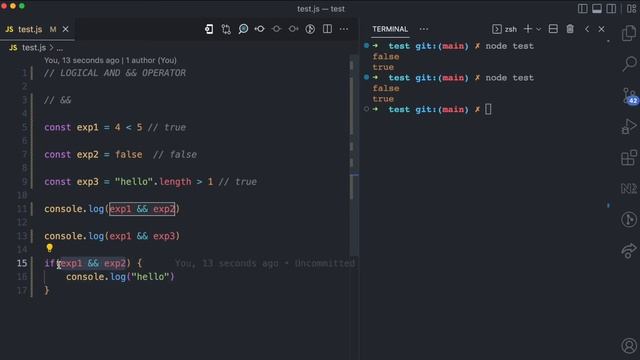Click test.js in the breadcrumb

click(34, 48)
